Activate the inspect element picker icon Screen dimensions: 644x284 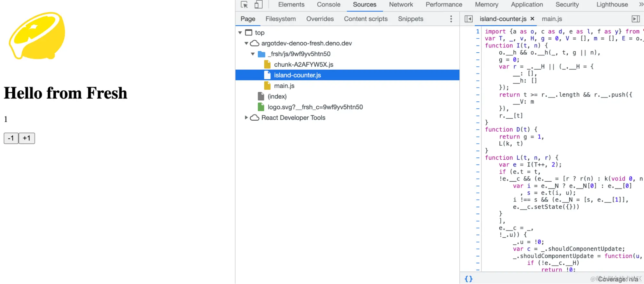point(244,5)
